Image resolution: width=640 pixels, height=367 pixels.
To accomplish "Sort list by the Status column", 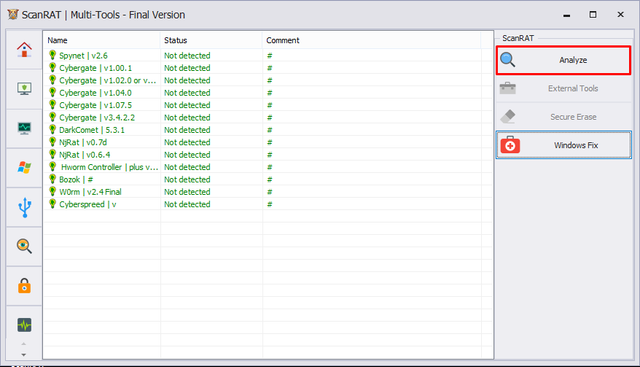I will click(211, 40).
